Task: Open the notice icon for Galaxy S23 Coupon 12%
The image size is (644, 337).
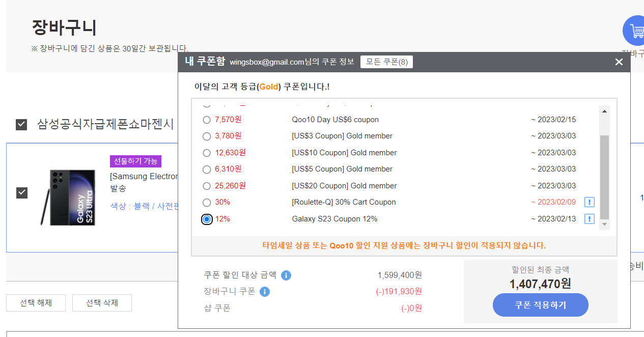Action: click(x=589, y=219)
